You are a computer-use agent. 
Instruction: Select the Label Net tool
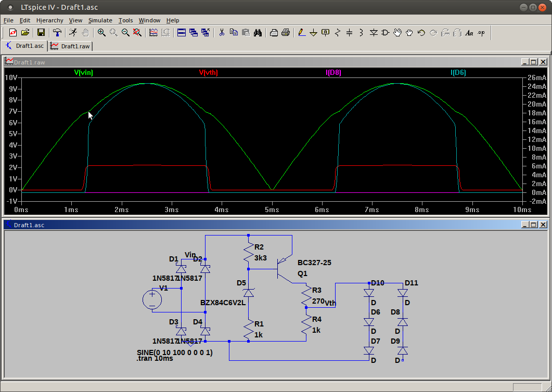pyautogui.click(x=326, y=33)
